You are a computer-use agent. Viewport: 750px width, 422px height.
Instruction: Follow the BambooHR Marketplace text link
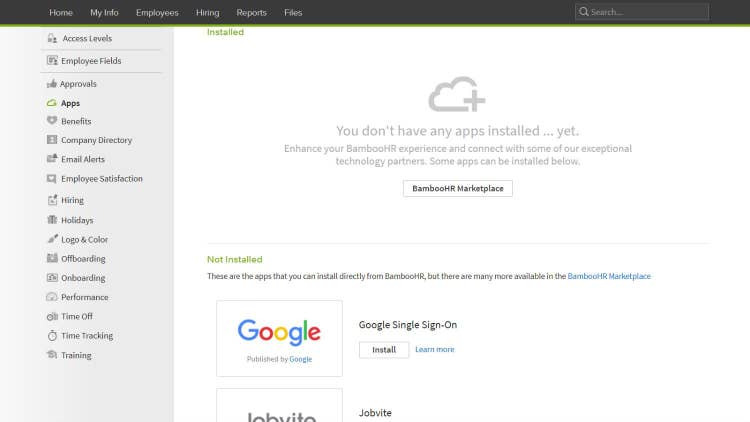[609, 276]
